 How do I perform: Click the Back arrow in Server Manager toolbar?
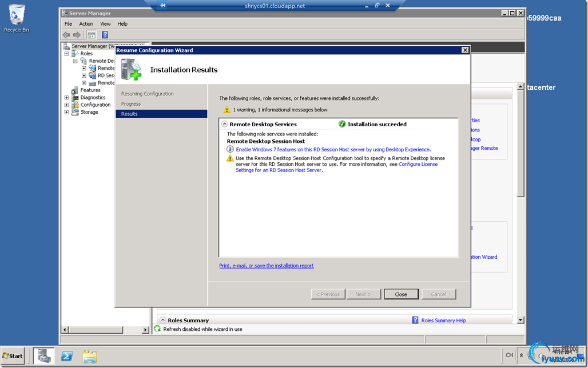click(66, 35)
